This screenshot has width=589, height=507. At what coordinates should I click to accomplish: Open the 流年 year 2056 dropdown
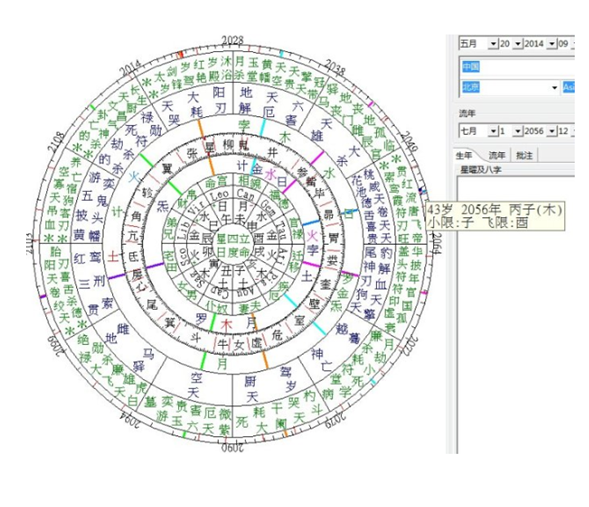pyautogui.click(x=551, y=131)
